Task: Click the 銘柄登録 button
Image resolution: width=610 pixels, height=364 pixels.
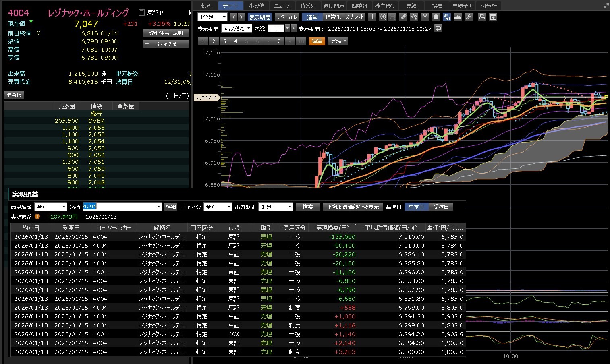Action: click(x=166, y=44)
